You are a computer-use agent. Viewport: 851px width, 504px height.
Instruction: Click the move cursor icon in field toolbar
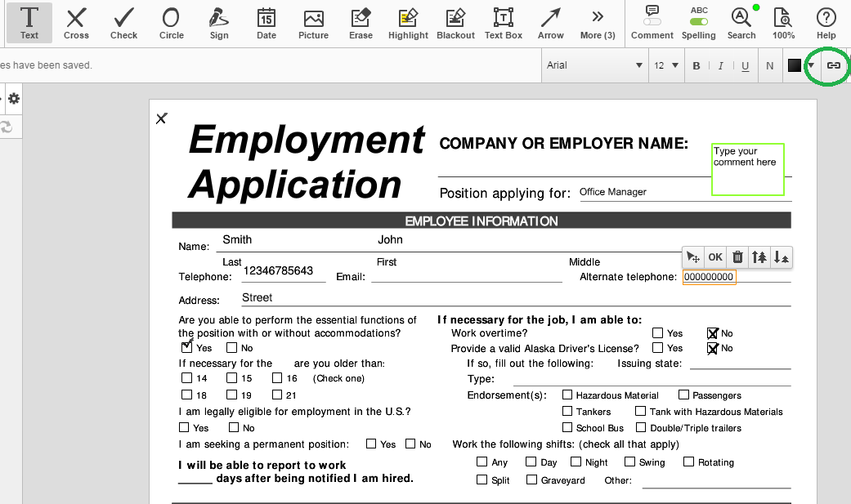click(x=693, y=257)
